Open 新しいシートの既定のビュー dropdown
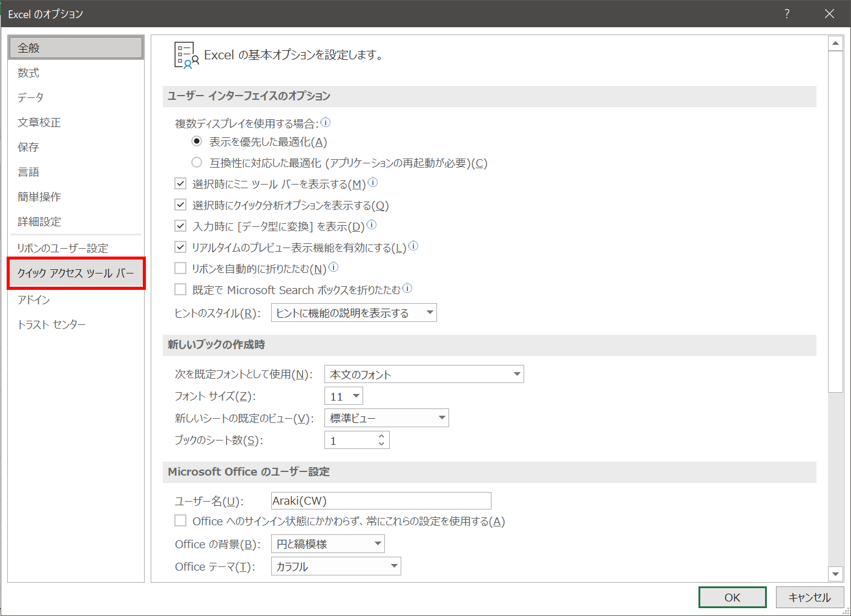The width and height of the screenshot is (851, 616). coord(387,418)
